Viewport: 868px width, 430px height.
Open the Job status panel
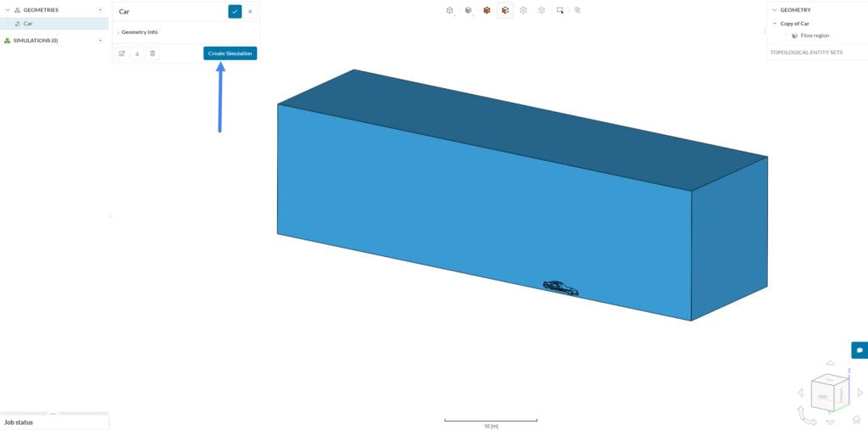[54, 422]
